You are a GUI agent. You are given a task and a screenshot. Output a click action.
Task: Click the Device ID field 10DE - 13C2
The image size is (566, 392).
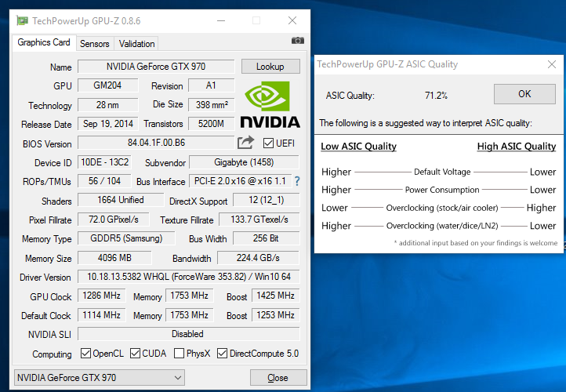coord(104,162)
